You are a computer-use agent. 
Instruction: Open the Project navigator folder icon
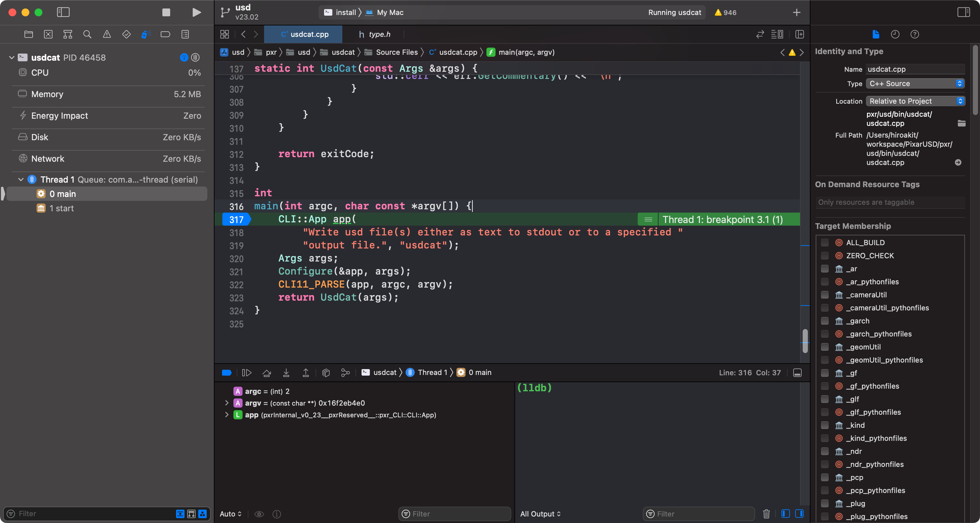coord(29,34)
